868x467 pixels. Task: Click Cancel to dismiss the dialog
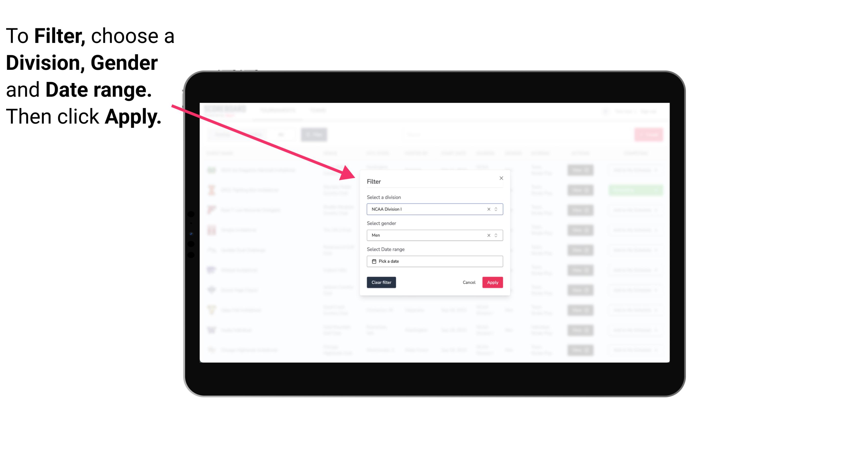(x=469, y=283)
